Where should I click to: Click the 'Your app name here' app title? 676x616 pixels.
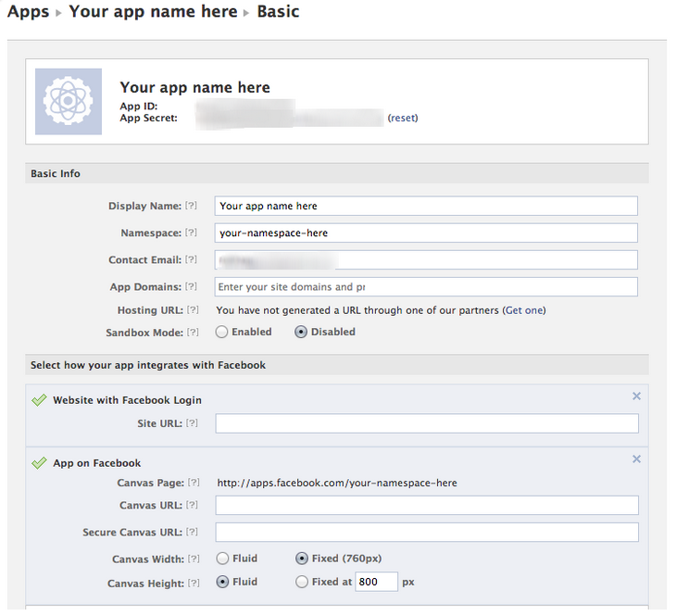pos(194,87)
